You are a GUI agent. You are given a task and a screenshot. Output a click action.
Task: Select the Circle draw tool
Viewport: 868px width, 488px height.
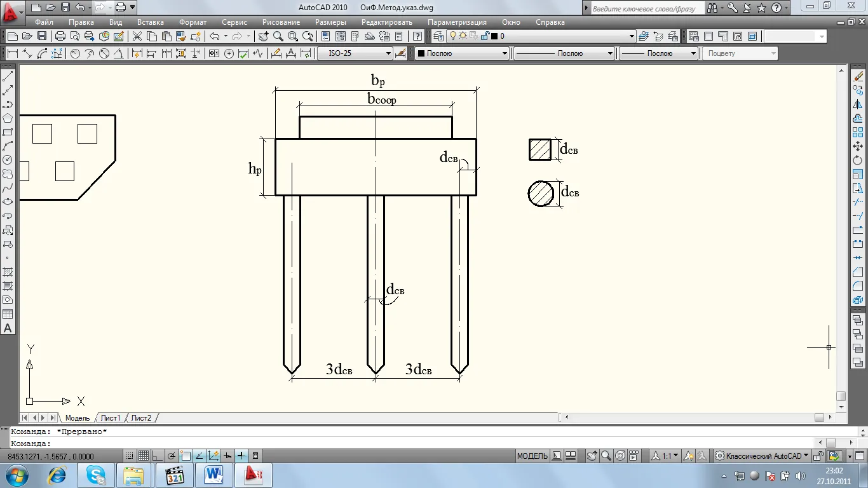tap(8, 160)
